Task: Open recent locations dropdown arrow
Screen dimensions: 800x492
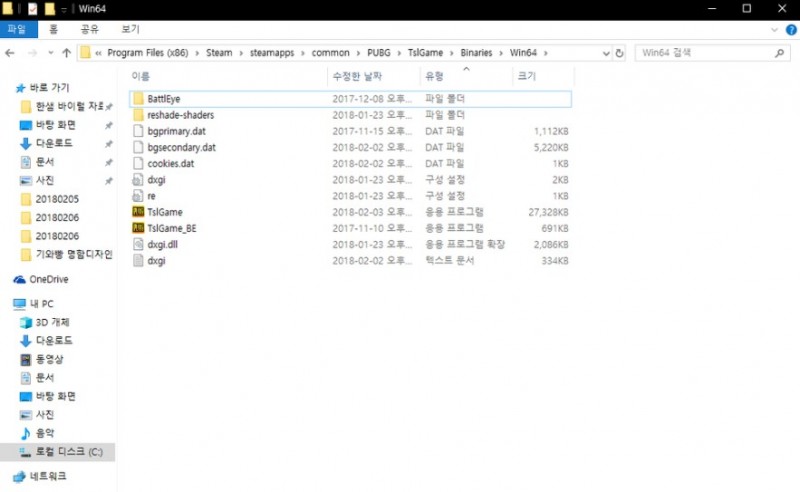Action: tap(51, 53)
